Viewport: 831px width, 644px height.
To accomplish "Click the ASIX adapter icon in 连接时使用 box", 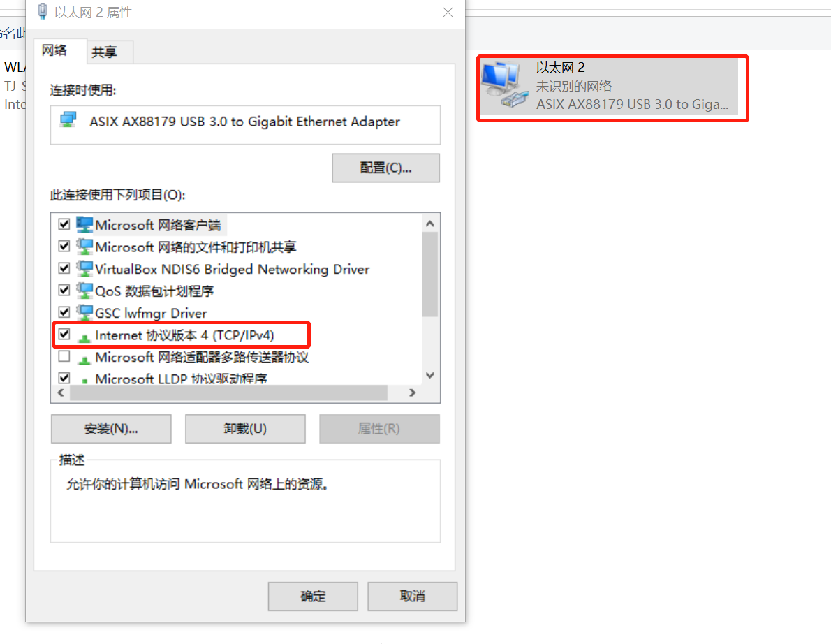I will click(68, 119).
